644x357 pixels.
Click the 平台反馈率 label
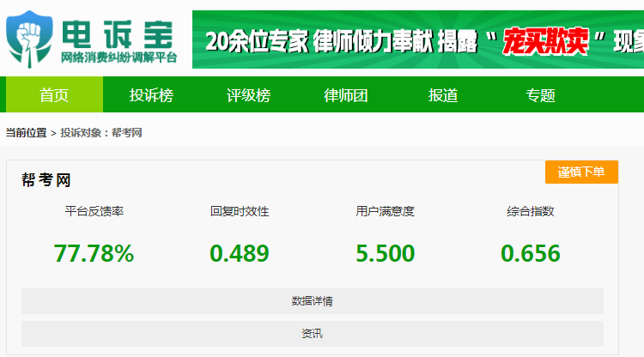[x=94, y=211]
